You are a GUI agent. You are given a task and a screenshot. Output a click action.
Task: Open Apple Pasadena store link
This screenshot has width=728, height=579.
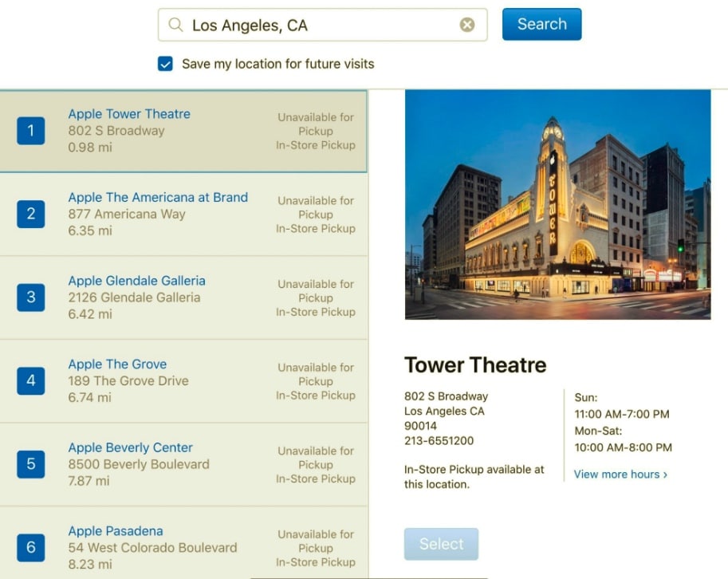[x=116, y=531]
